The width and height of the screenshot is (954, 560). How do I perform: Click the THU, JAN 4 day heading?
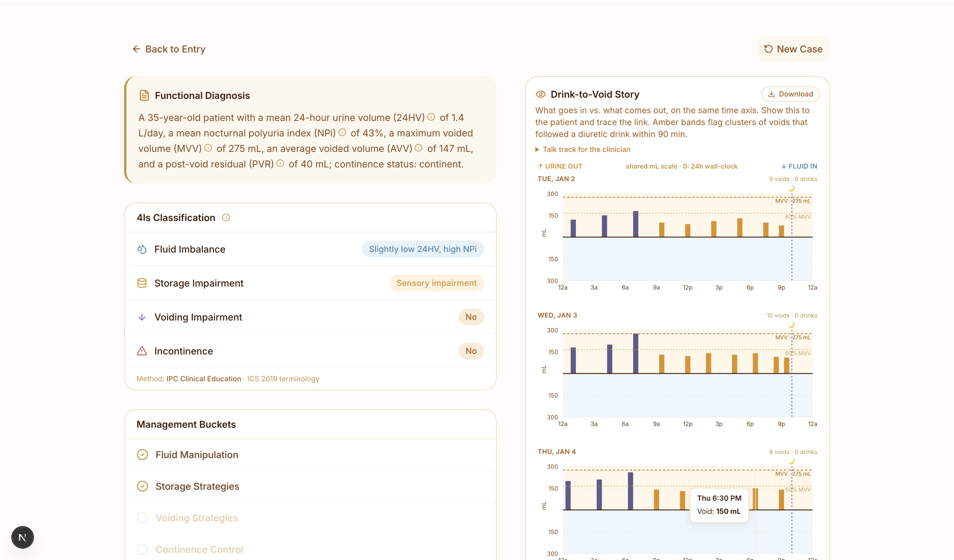click(x=557, y=452)
